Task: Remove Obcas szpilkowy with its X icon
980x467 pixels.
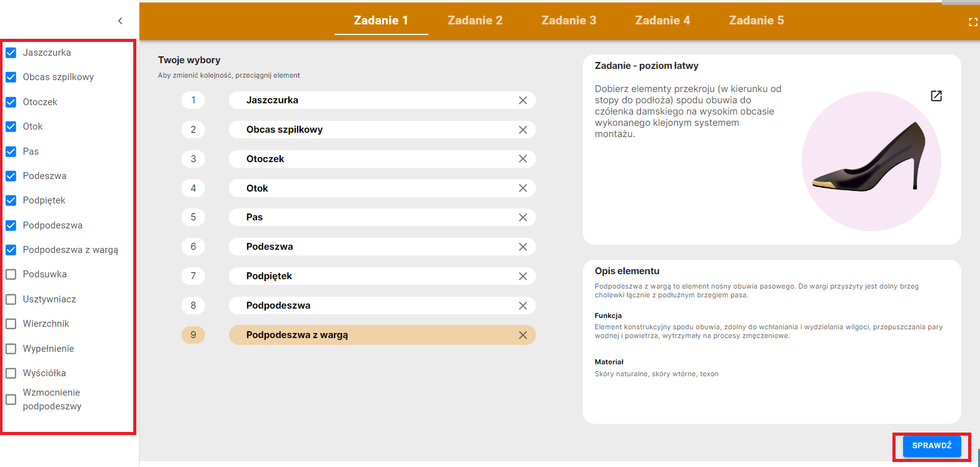Action: point(523,130)
